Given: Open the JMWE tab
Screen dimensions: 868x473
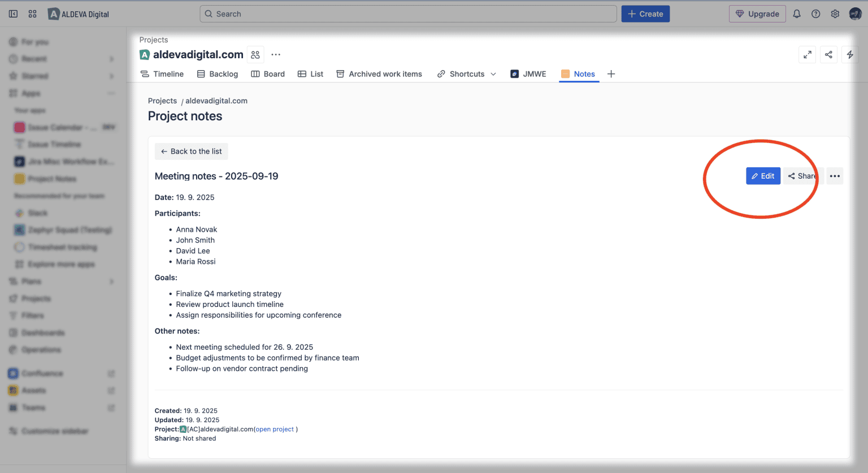Looking at the screenshot, I should coord(528,74).
